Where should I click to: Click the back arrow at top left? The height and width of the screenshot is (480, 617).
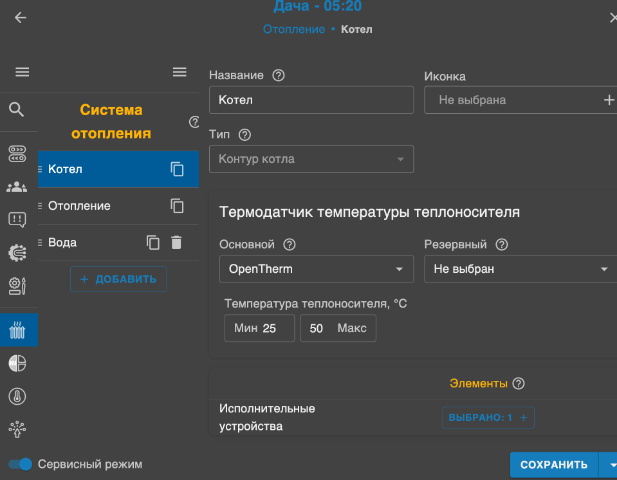(20, 18)
